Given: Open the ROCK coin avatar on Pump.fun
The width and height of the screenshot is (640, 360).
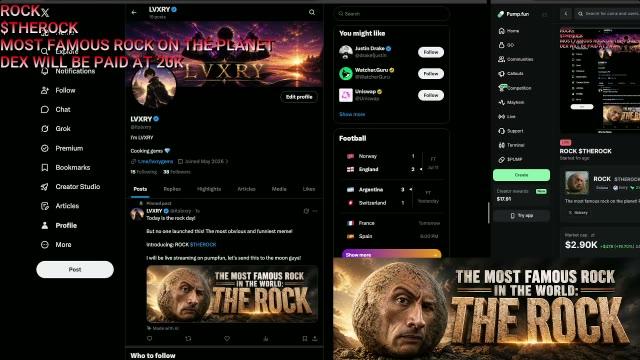Looking at the screenshot, I should coord(577,182).
